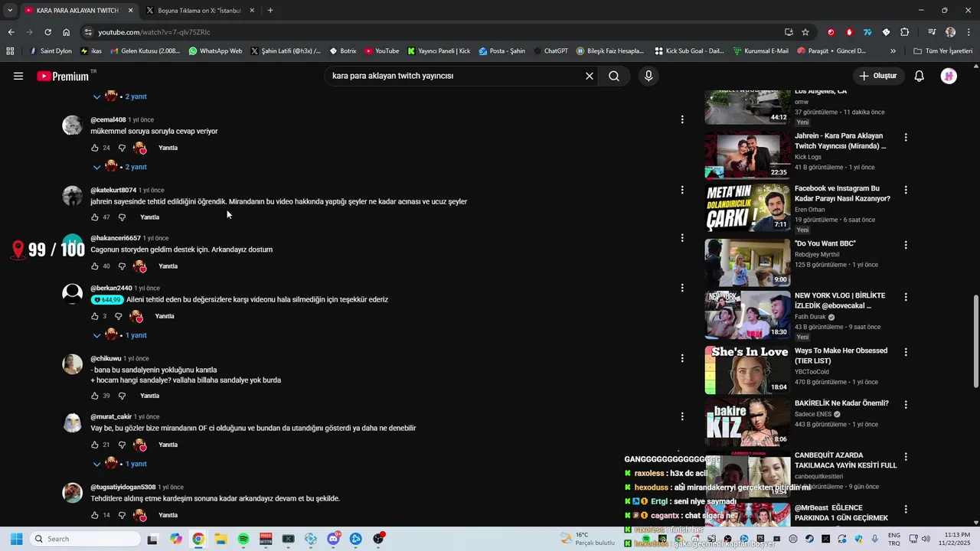Clear the search box with X icon
980x551 pixels.
590,76
